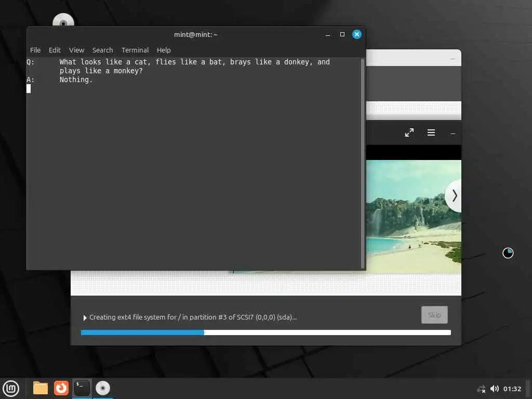The image size is (532, 399).
Task: Open the Edit menu in the terminal
Action: tap(55, 50)
